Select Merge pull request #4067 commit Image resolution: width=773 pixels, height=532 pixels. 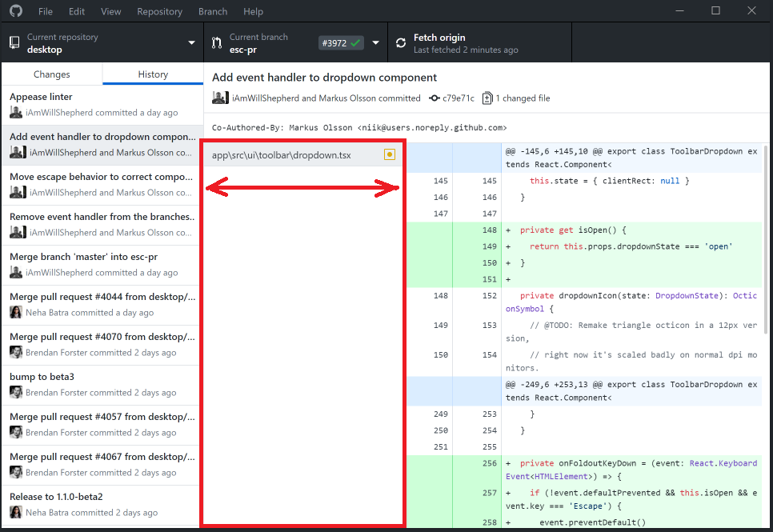point(102,464)
